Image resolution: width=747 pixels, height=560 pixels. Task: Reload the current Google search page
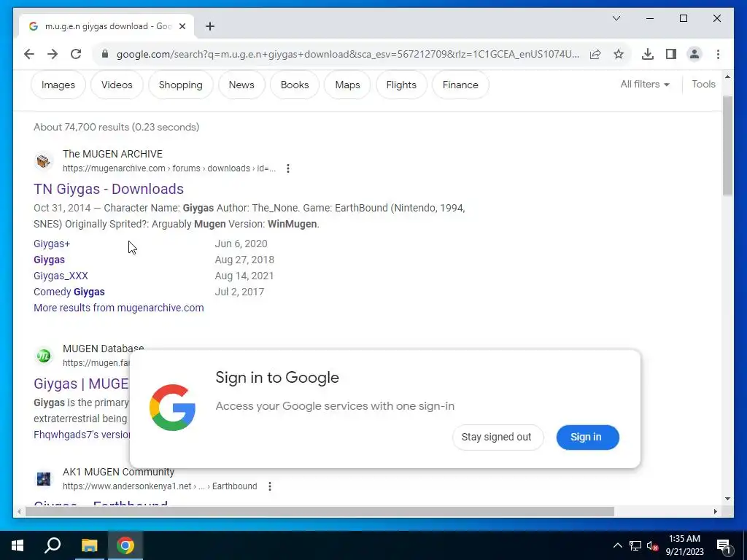76,54
